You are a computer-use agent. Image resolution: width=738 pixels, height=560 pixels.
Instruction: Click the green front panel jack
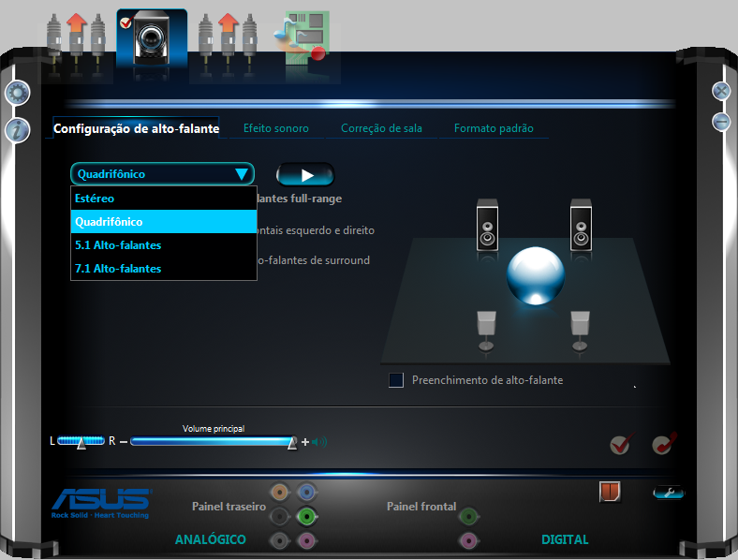(468, 515)
